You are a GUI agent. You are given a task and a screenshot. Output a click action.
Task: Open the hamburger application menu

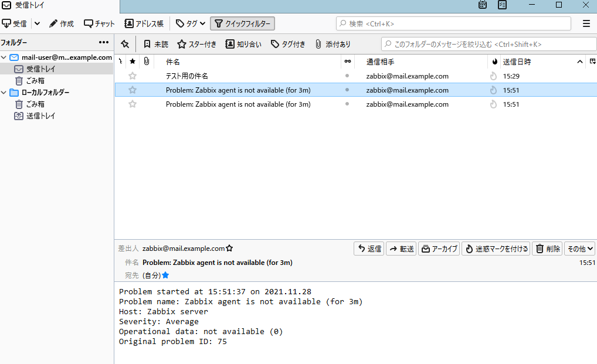pyautogui.click(x=586, y=23)
